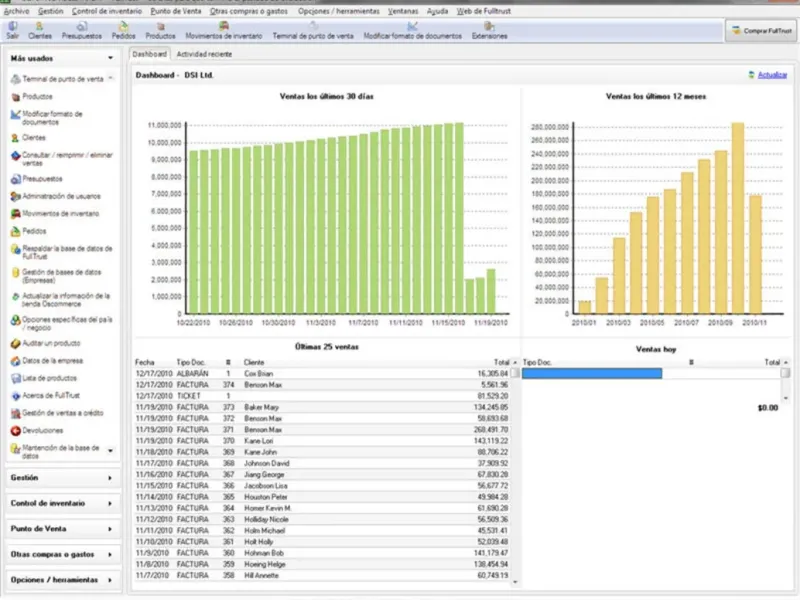The width and height of the screenshot is (800, 600).
Task: Click the Salir toolbar icon
Action: coord(13,31)
